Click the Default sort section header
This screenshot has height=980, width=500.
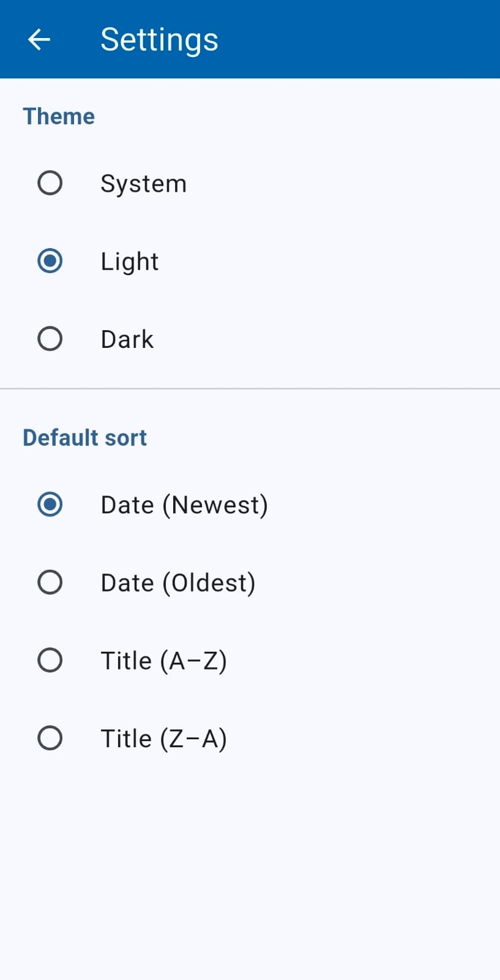coord(84,438)
